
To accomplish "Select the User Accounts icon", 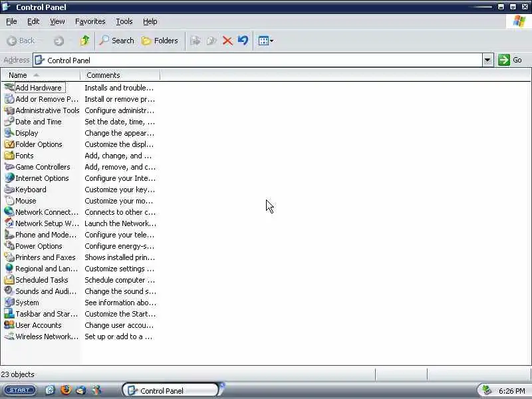I will pos(9,325).
